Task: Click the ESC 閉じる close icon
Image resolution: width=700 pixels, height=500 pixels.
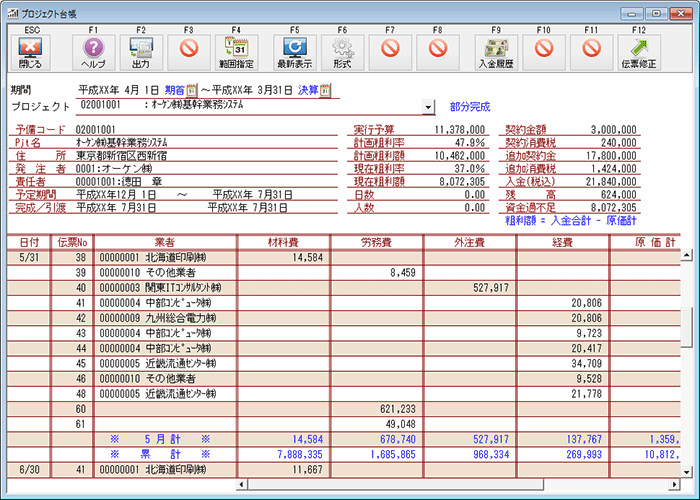Action: tap(30, 52)
